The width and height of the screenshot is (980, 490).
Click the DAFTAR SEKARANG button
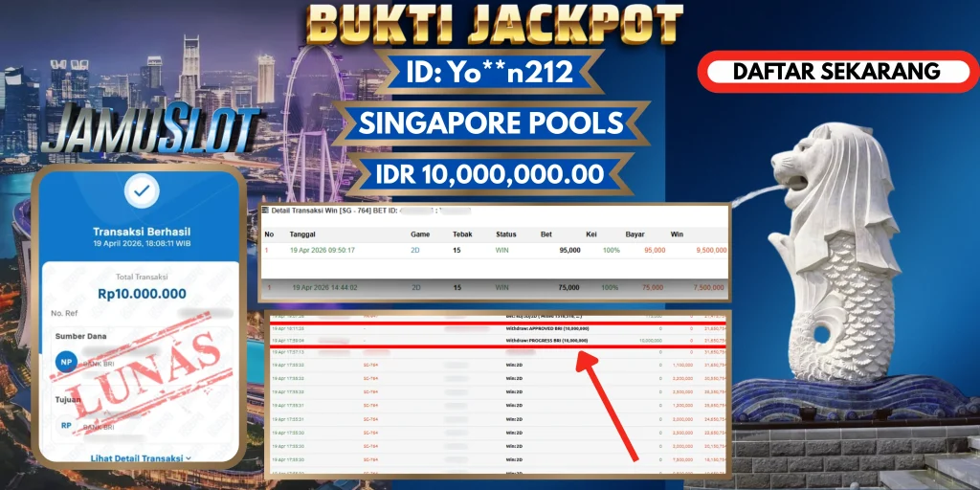(x=837, y=71)
